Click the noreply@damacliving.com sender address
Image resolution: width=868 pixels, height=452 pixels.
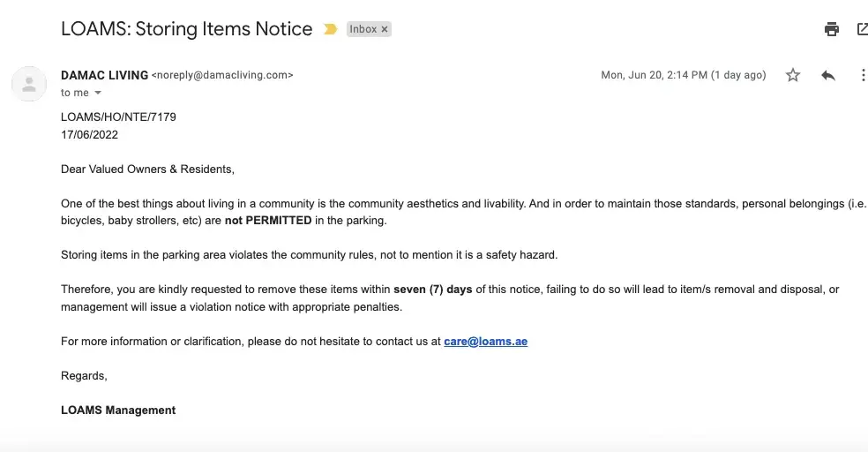click(x=222, y=76)
